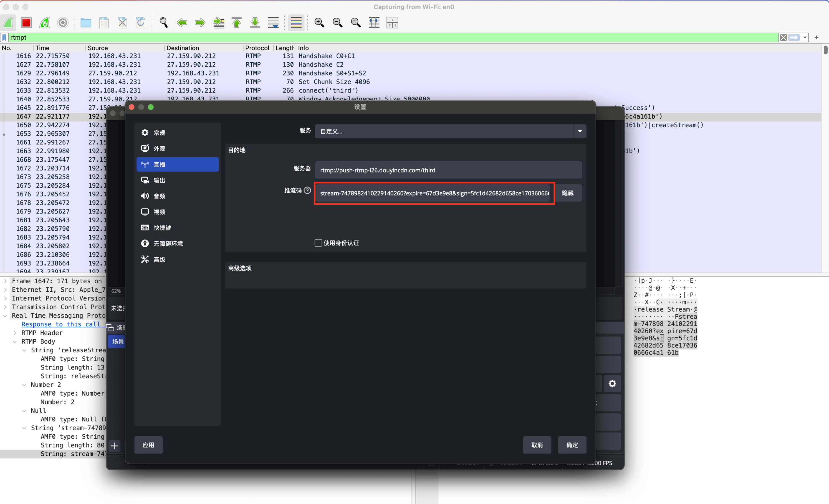
Task: Collapse the Number 2 tree node
Action: [x=24, y=385]
